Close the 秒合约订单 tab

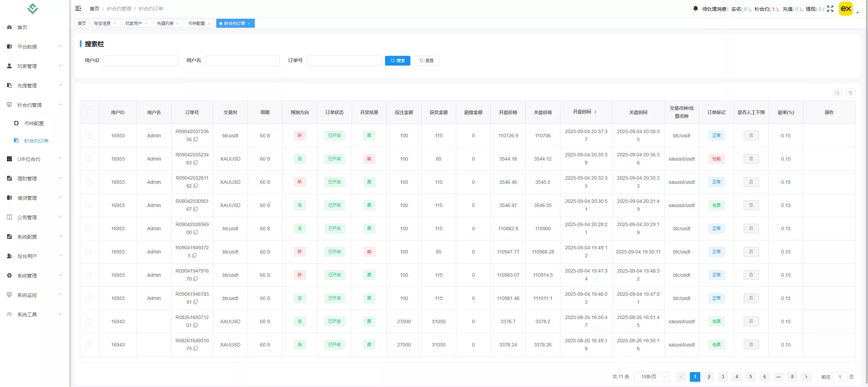coord(249,24)
